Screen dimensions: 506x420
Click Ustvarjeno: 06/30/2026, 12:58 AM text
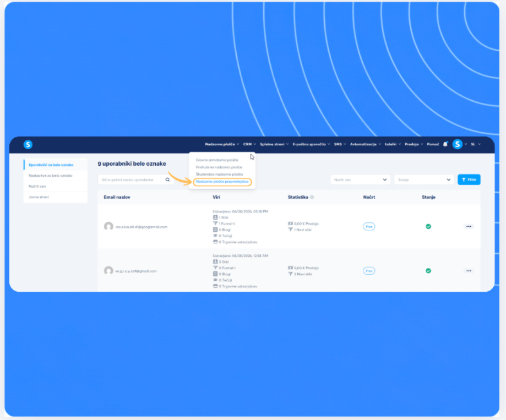(x=240, y=255)
